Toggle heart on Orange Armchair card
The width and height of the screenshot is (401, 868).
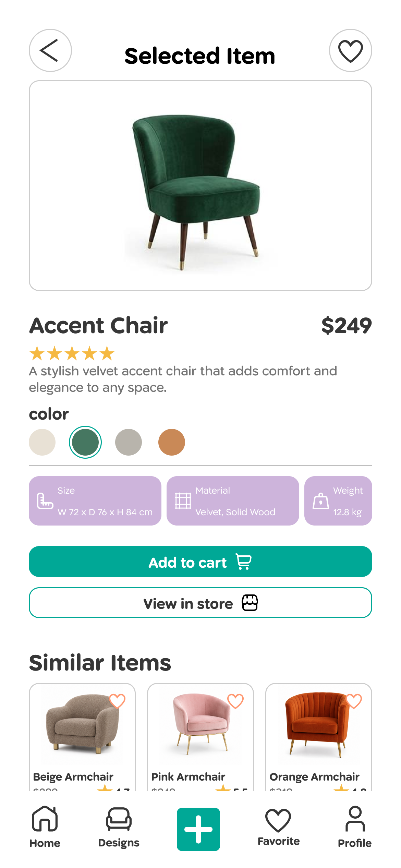coord(354,701)
